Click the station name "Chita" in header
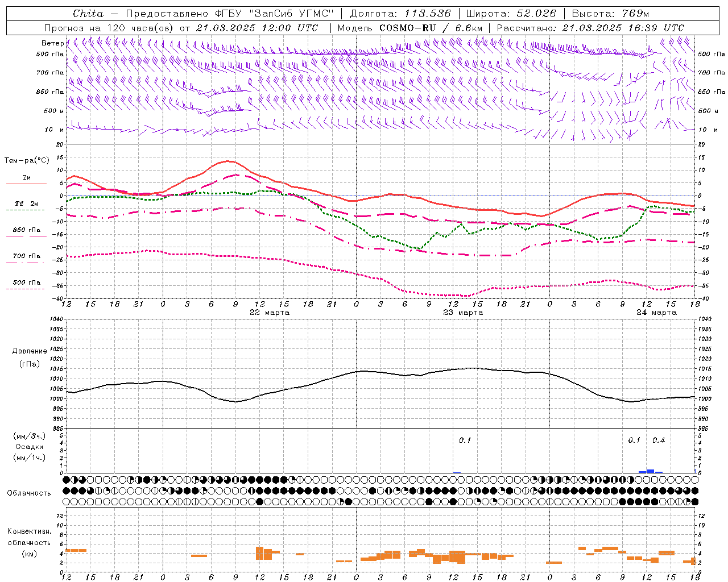This screenshot has height=582, width=728. (88, 14)
